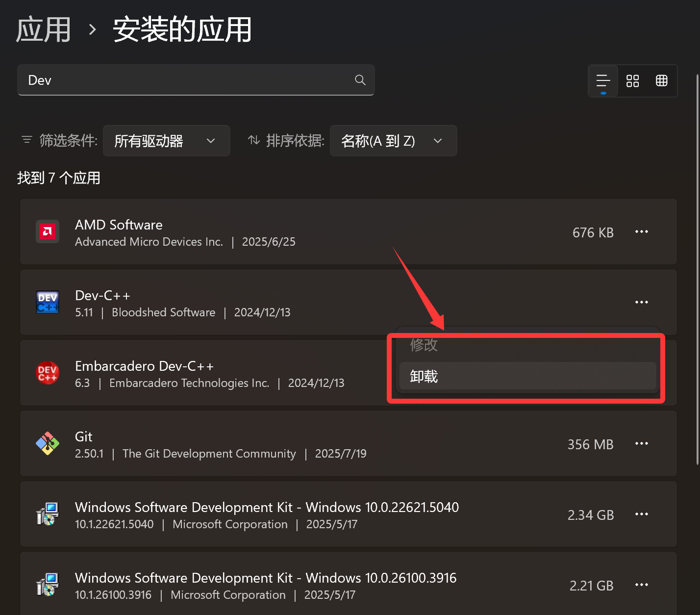
Task: Click the red Embarcadero Dev-C++ icon
Action: click(x=48, y=373)
